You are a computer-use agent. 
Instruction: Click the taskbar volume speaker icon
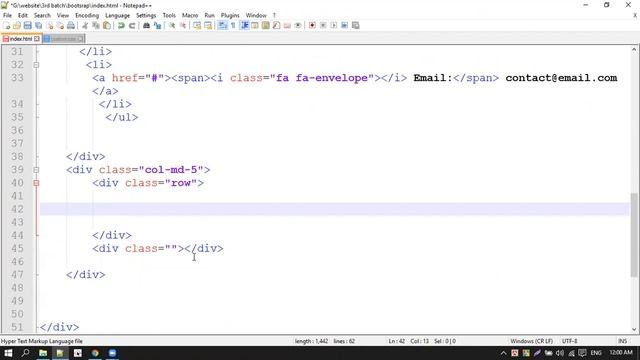point(560,353)
